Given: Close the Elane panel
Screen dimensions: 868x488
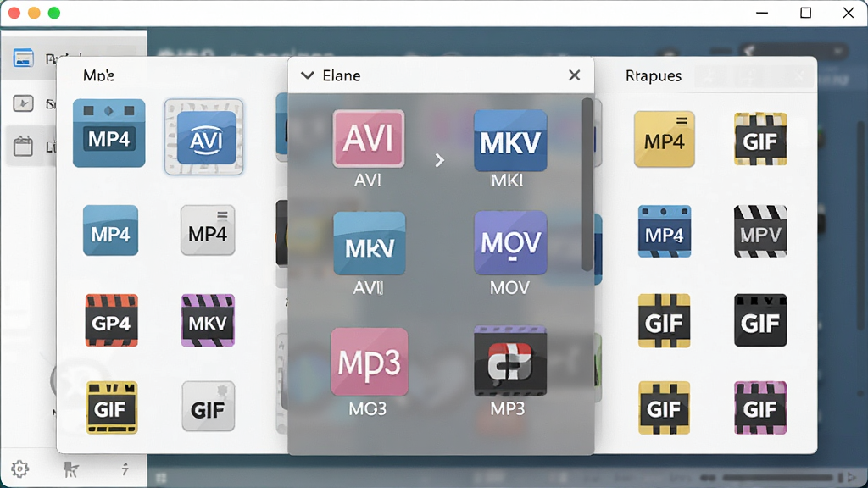Looking at the screenshot, I should [x=575, y=75].
